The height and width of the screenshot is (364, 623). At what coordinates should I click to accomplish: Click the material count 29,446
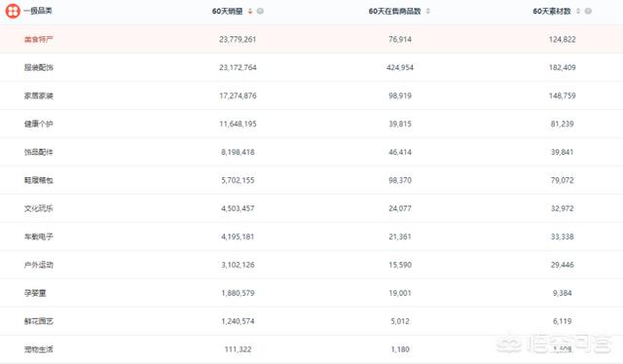coord(563,265)
